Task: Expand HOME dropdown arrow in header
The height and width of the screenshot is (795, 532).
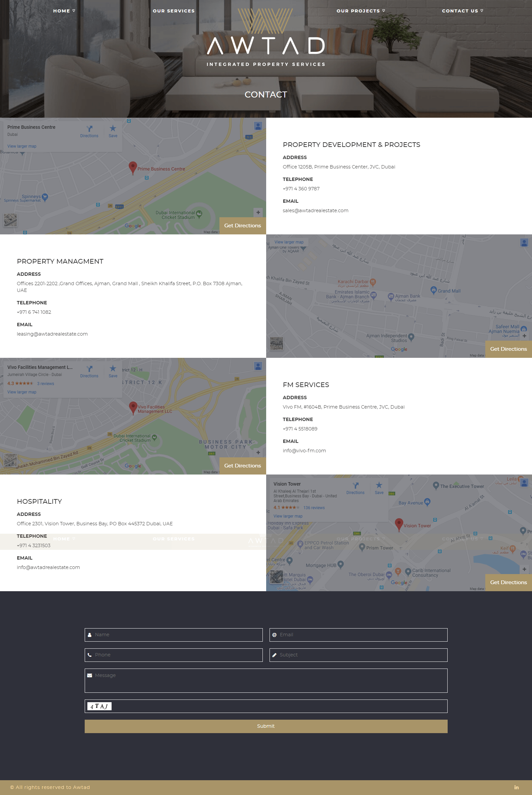Action: tap(74, 10)
